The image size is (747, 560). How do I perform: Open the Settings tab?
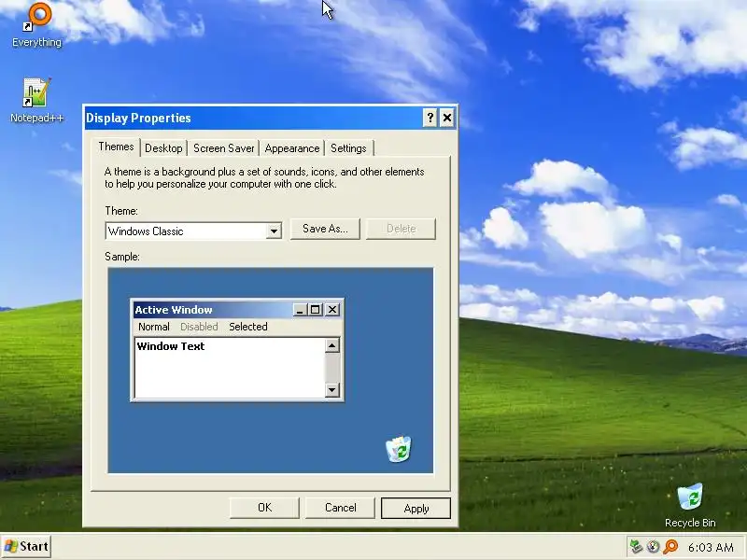(x=348, y=148)
